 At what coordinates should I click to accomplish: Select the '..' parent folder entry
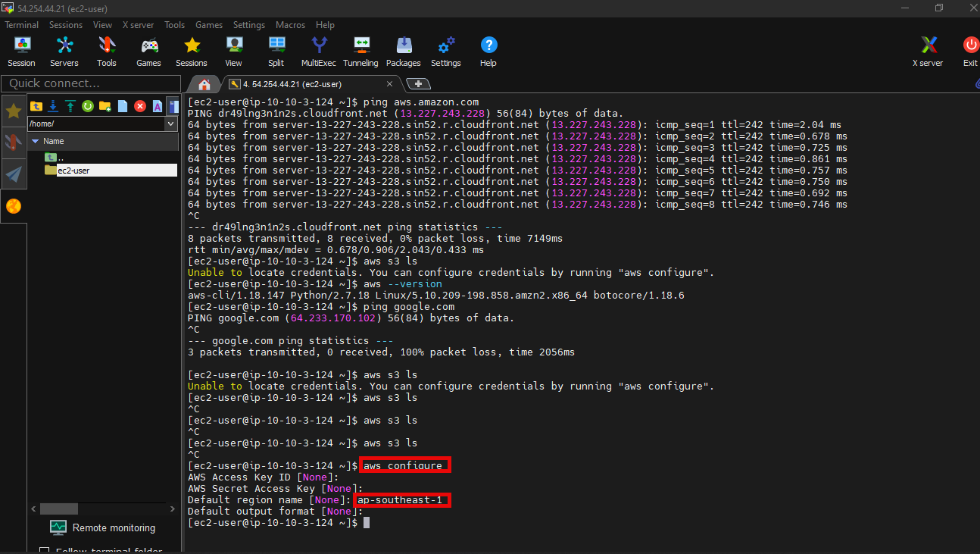53,158
